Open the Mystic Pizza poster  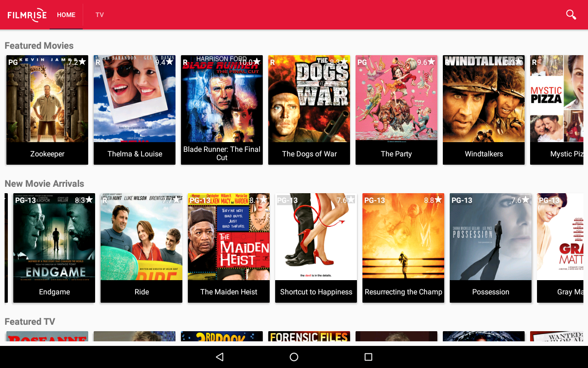pyautogui.click(x=557, y=98)
